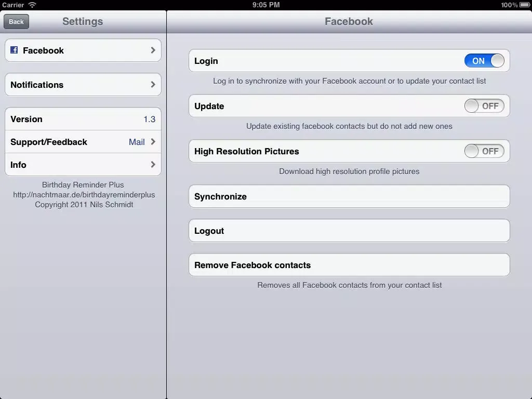Click the Notifications row chevron
This screenshot has width=532, height=399.
point(153,85)
